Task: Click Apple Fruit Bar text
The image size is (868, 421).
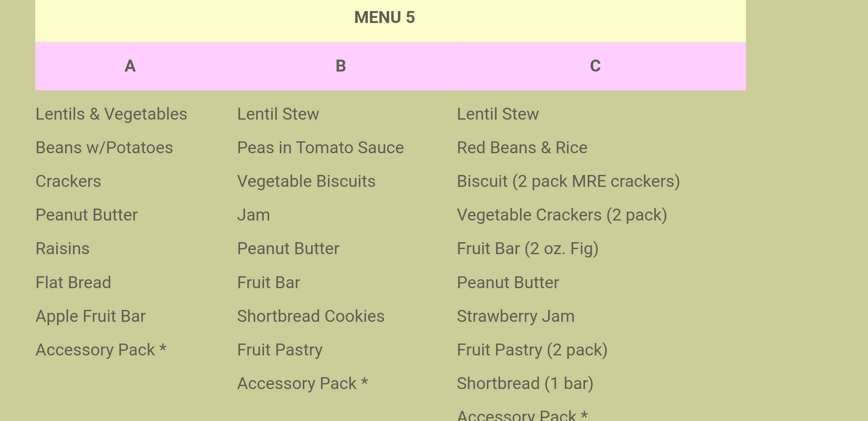Action: [x=91, y=316]
